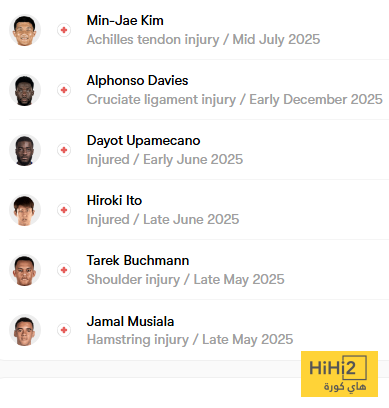389x408 pixels.
Task: Select the Tarek Buchmann name link
Action: (138, 261)
